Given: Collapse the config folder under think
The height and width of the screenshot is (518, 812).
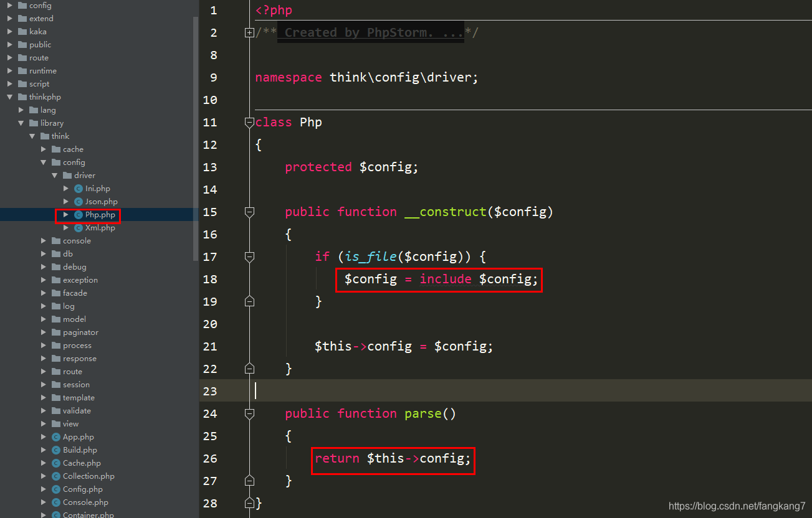Looking at the screenshot, I should pos(44,162).
